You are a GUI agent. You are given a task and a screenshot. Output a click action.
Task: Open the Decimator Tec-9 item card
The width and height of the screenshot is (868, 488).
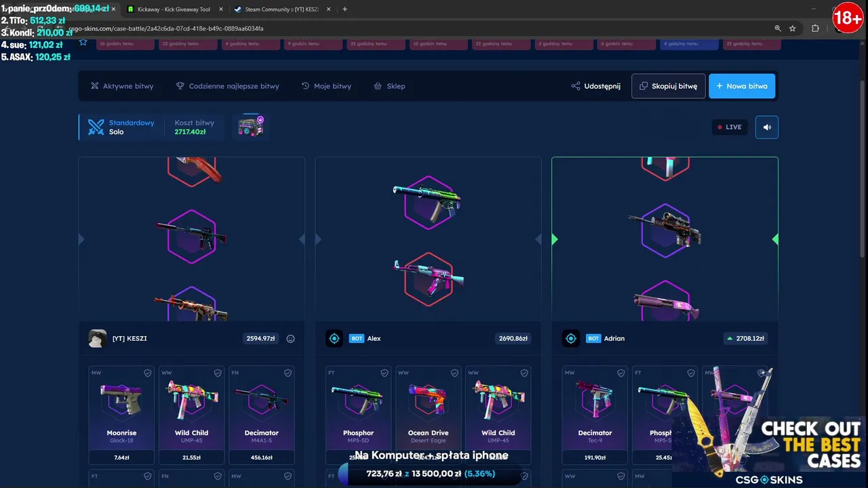[595, 415]
